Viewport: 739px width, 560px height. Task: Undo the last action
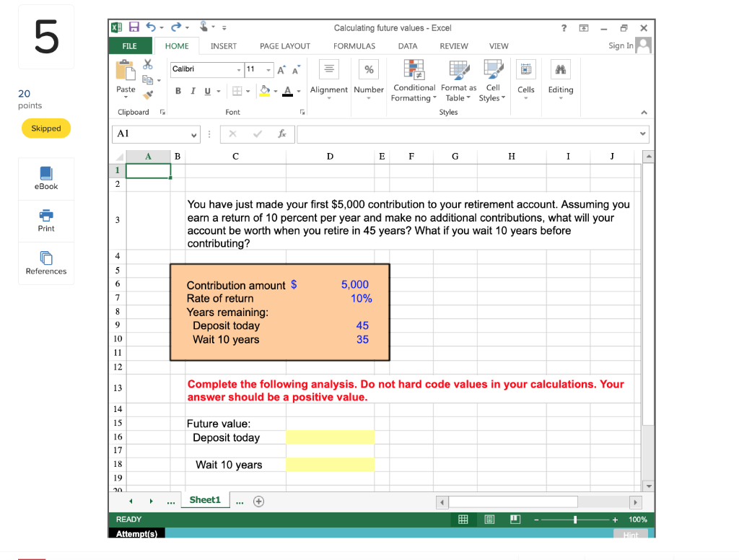pyautogui.click(x=150, y=27)
